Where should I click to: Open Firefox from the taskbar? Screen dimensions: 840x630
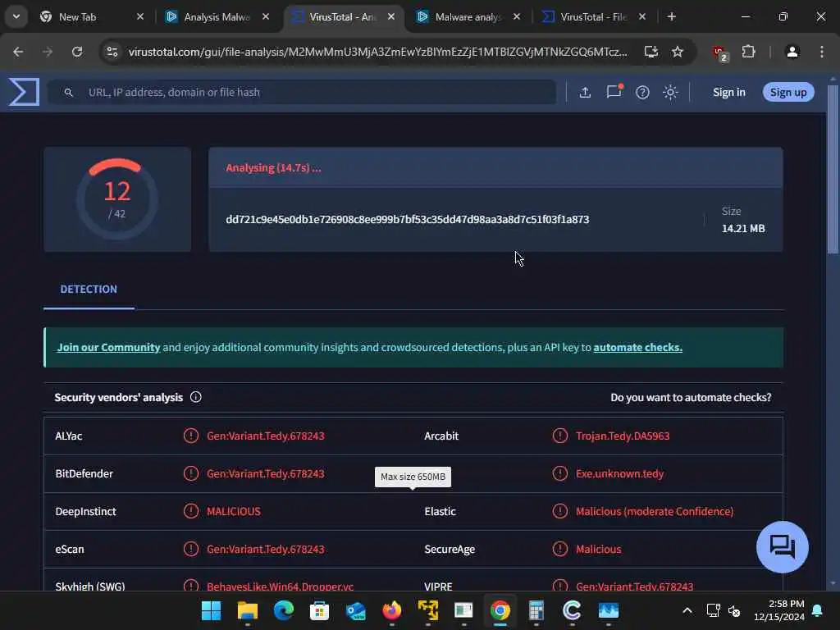(x=391, y=610)
